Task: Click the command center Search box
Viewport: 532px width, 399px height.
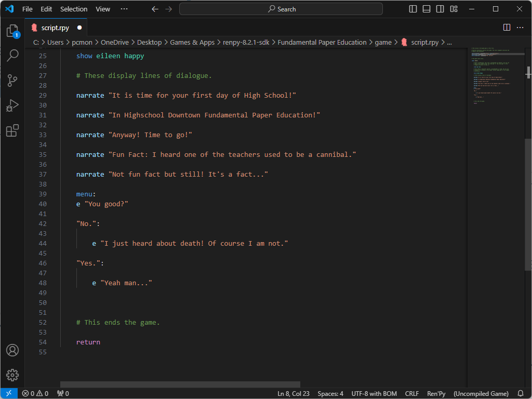Action: [281, 9]
